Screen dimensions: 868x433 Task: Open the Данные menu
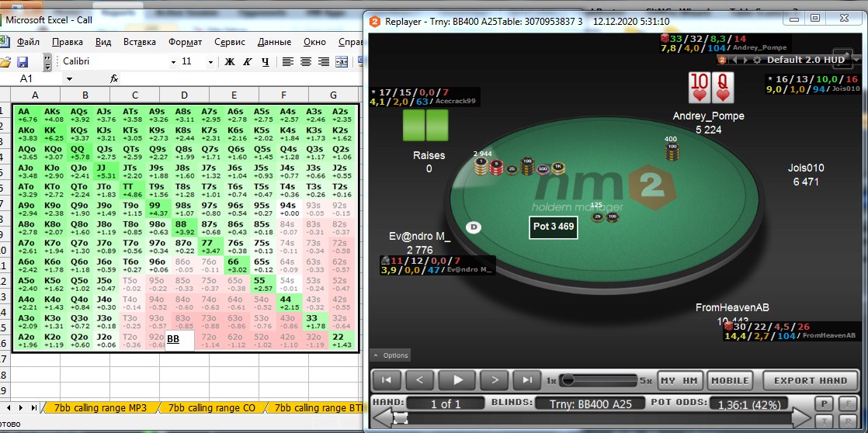pyautogui.click(x=274, y=42)
